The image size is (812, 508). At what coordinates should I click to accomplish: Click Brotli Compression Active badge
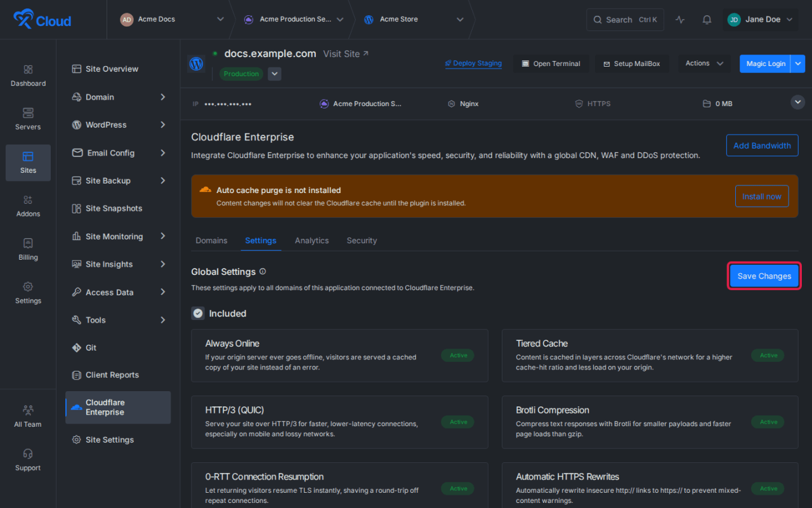(768, 422)
